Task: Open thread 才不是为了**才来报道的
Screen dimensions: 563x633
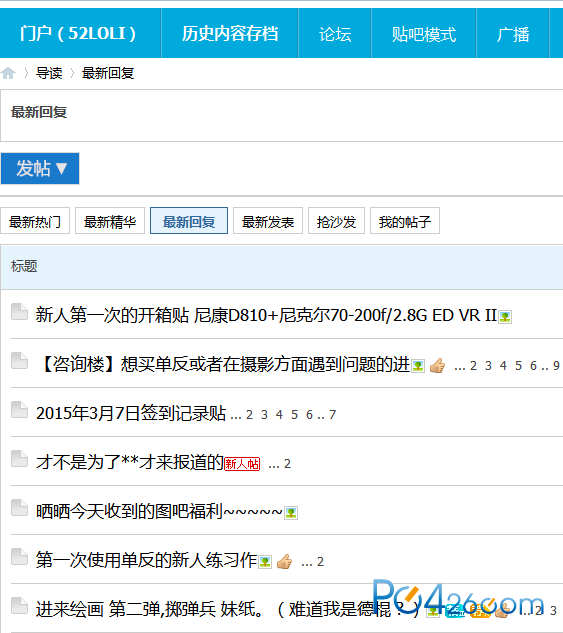Action: (130, 463)
